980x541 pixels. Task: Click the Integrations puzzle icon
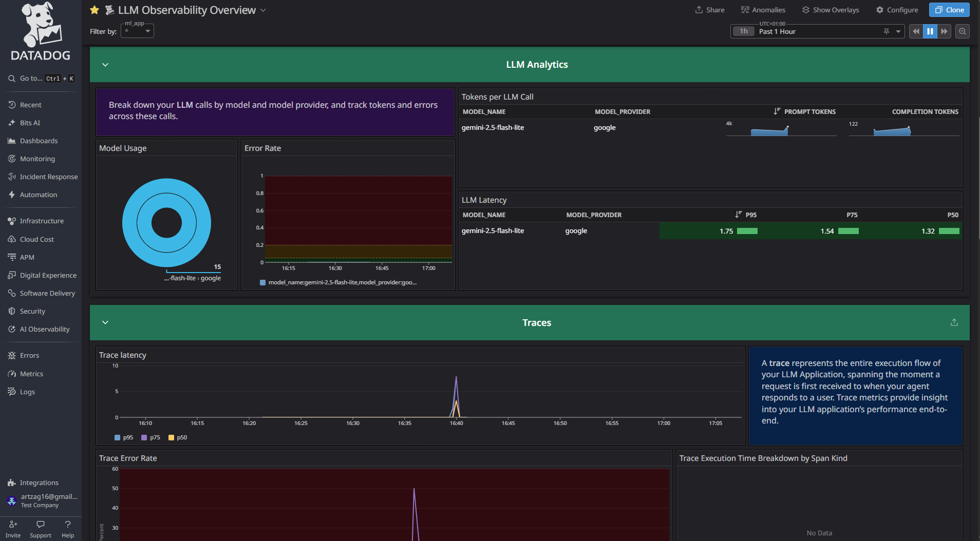click(12, 482)
